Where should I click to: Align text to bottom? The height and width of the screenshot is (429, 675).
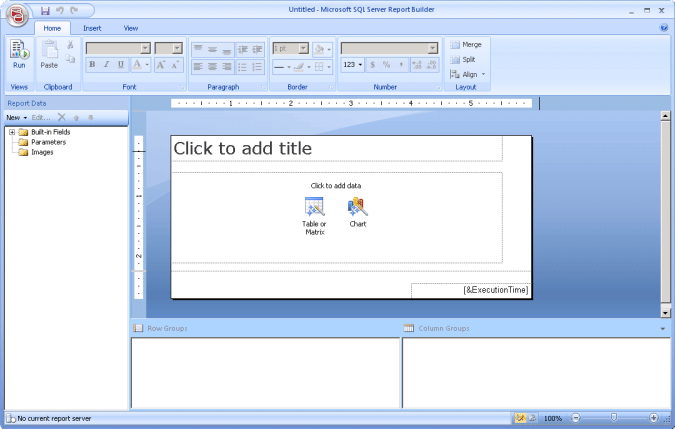click(227, 49)
